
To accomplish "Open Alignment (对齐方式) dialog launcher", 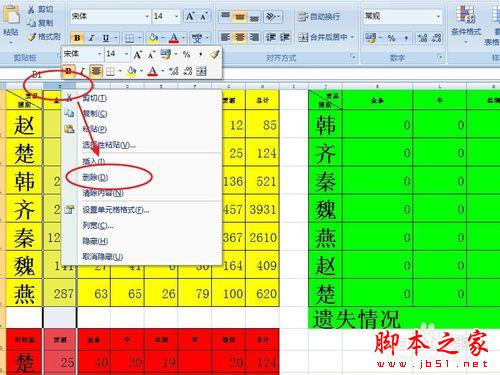I will point(353,57).
